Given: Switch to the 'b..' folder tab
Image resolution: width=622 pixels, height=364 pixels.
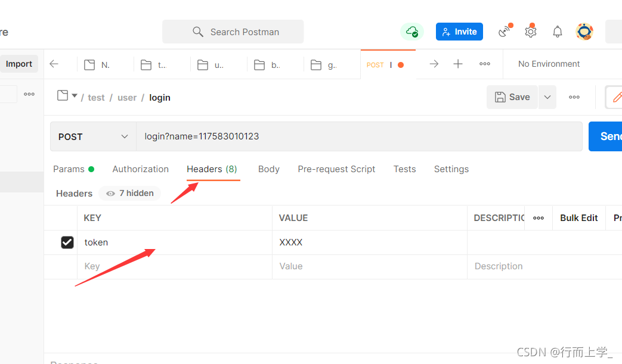Looking at the screenshot, I should pyautogui.click(x=267, y=64).
